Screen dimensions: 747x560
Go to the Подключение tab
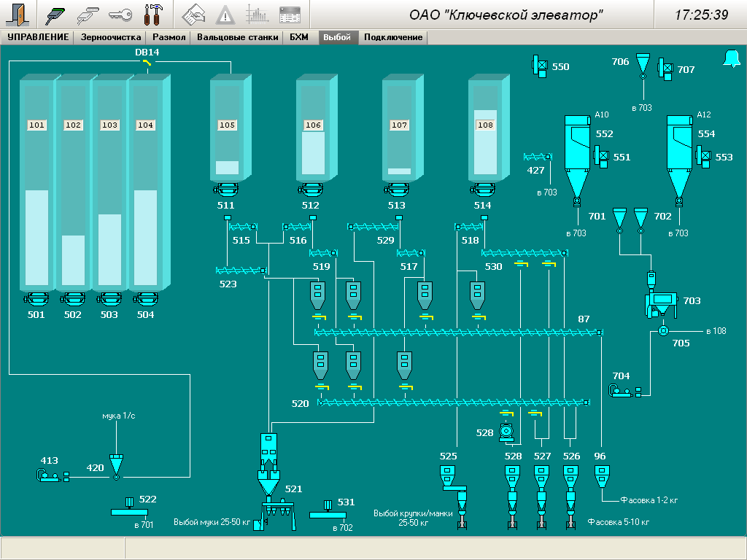(x=393, y=37)
